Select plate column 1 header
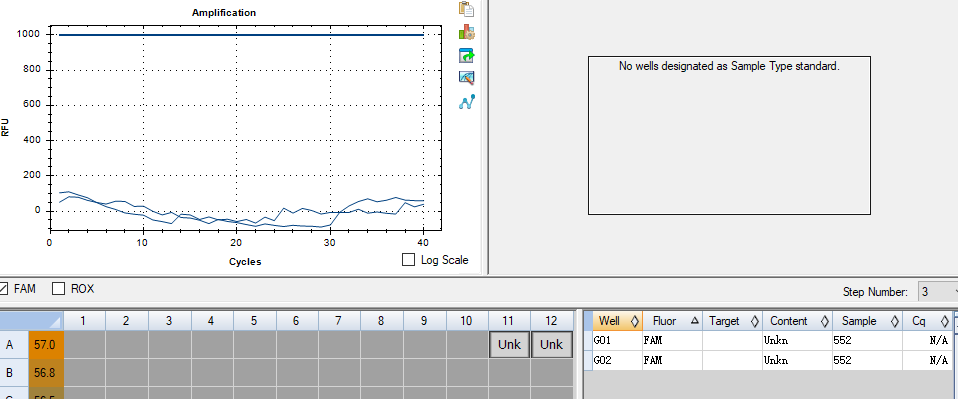Screen dimensions: 958x399 pos(84,321)
